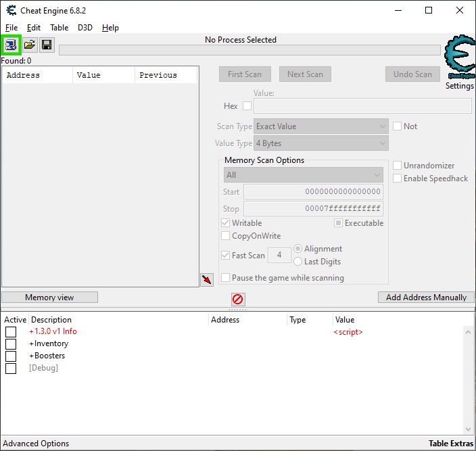The height and width of the screenshot is (451, 476).
Task: Click the red arrow copy-to-address-list icon
Action: click(x=207, y=279)
